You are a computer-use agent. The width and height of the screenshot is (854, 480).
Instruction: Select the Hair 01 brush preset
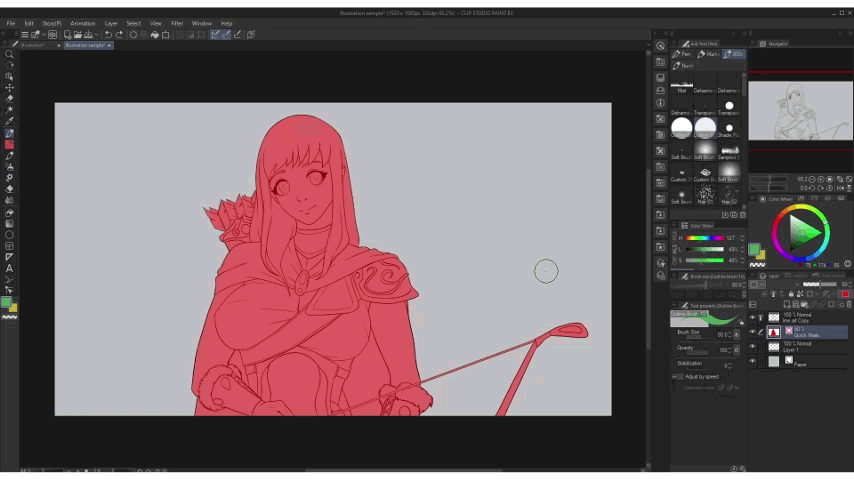coord(705,194)
